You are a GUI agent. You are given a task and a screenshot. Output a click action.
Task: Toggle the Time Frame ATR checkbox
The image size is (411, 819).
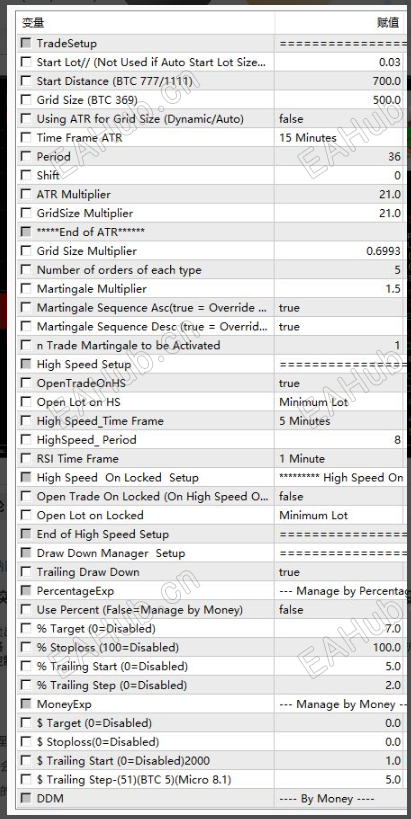[x=26, y=138]
